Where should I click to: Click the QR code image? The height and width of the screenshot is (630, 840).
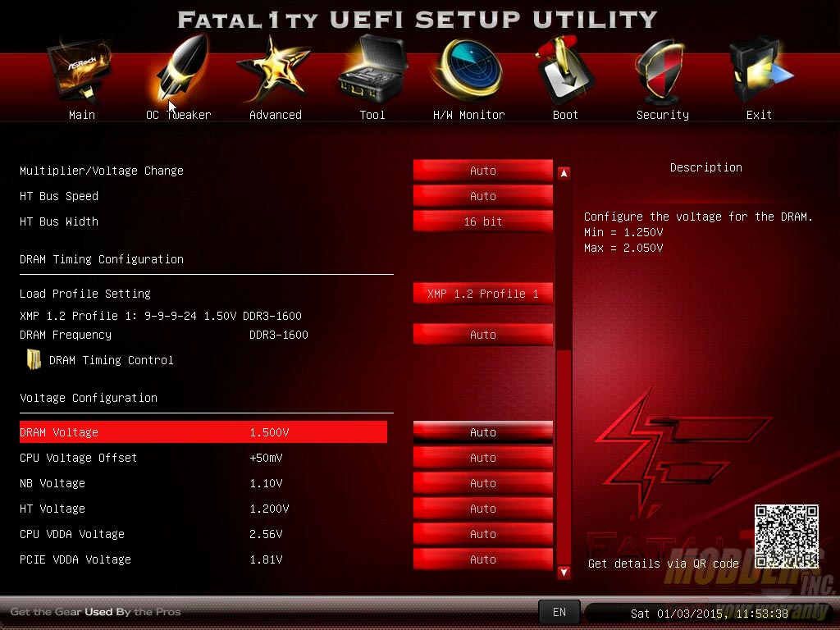(787, 536)
